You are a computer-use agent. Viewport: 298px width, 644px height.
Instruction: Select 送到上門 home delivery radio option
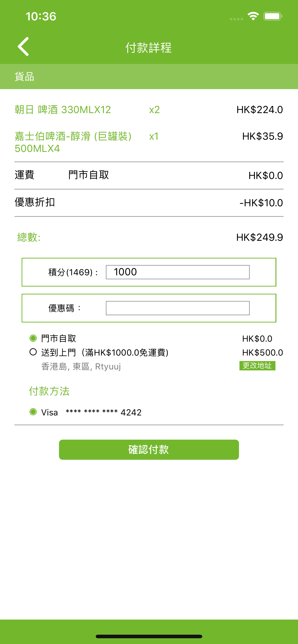tap(33, 352)
